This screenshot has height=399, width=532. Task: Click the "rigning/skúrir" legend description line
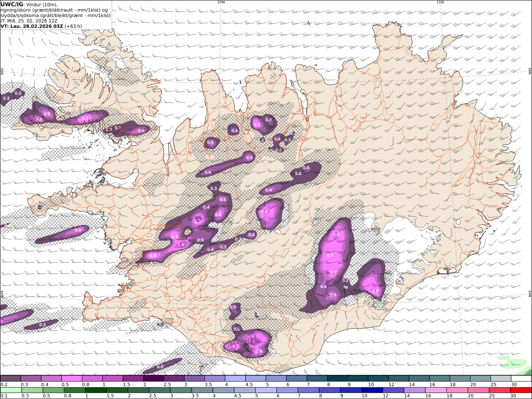point(54,10)
